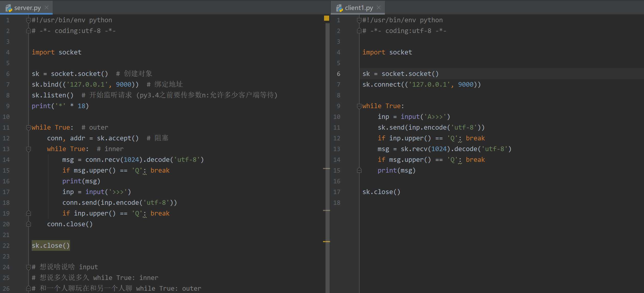Click print('*' * 18) in server.py

coord(60,106)
